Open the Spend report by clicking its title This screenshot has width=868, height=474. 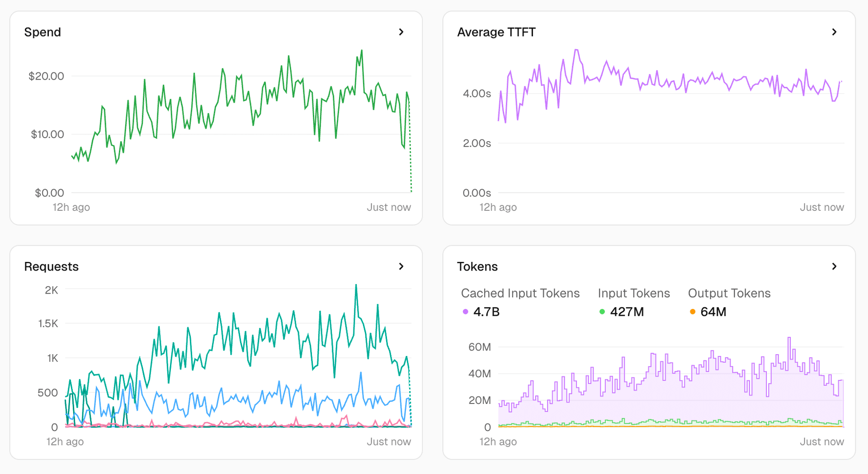tap(43, 32)
